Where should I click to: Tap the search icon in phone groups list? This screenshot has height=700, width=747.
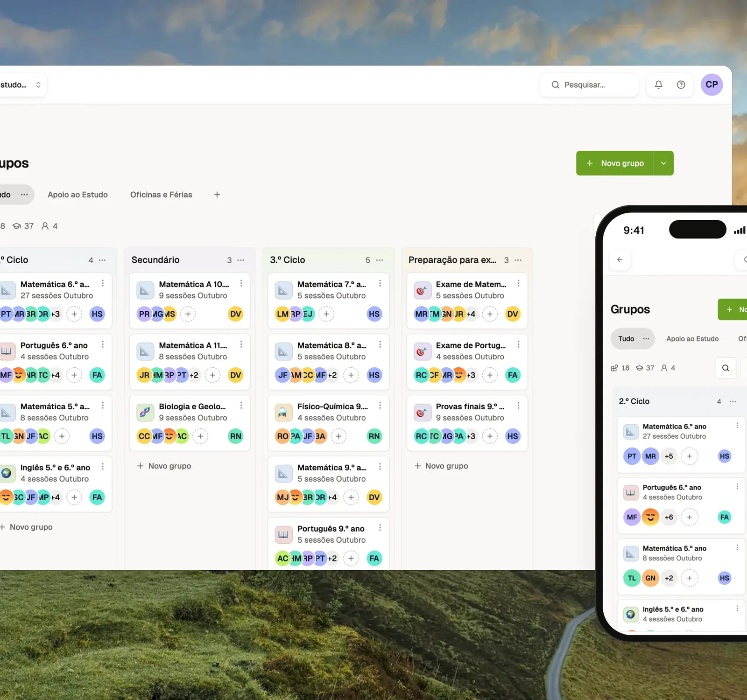pyautogui.click(x=726, y=368)
